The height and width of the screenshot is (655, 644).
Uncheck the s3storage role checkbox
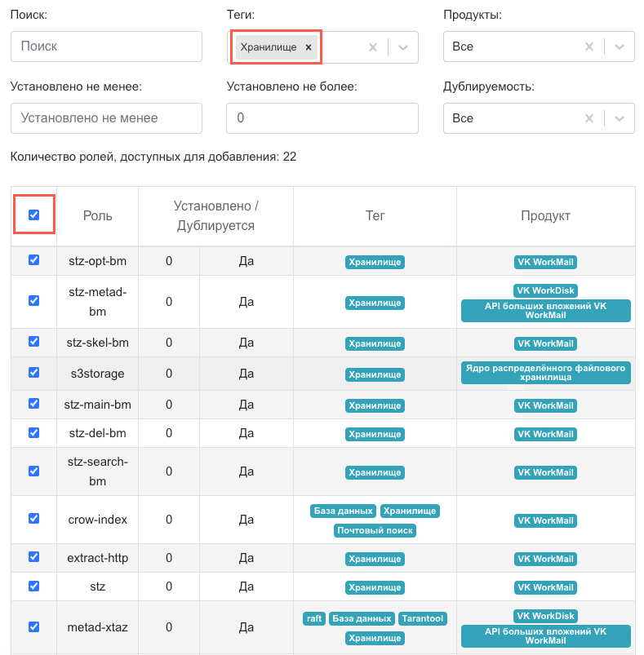[x=33, y=373]
